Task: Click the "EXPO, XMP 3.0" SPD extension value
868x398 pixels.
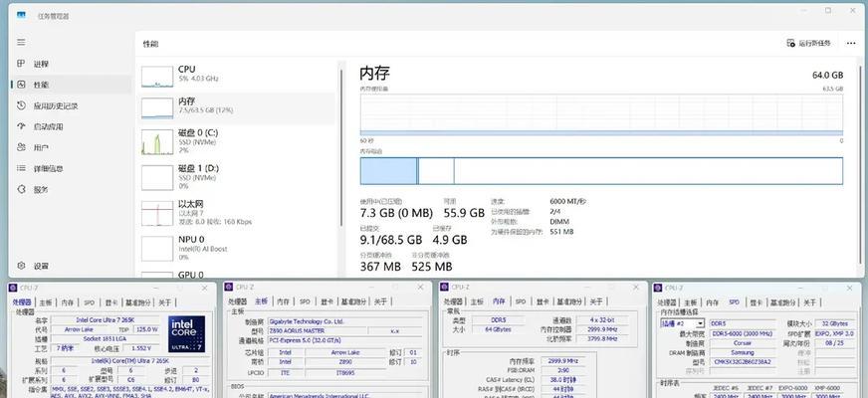Action: point(835,333)
